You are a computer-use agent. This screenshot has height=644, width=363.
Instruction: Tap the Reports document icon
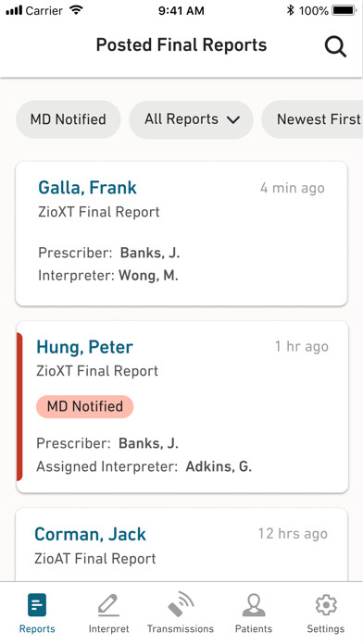click(37, 605)
